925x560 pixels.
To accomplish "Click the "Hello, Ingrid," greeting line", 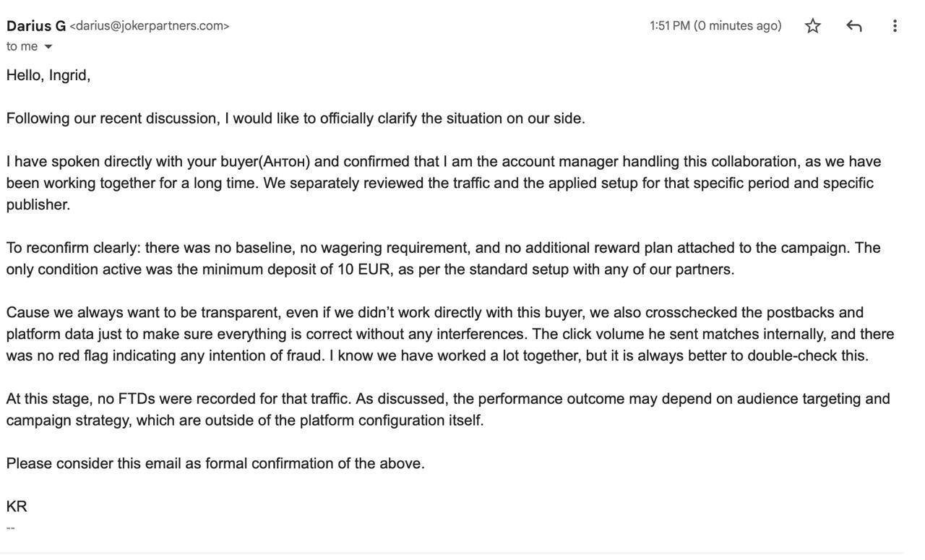I will coord(48,75).
